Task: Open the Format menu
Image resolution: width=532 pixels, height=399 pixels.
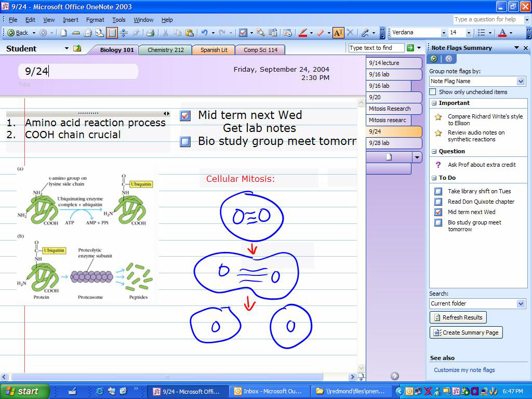Action: click(x=95, y=20)
